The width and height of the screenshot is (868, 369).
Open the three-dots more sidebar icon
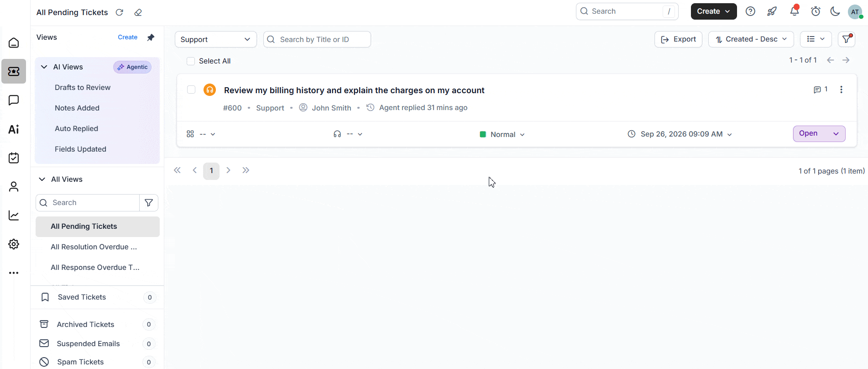click(14, 273)
